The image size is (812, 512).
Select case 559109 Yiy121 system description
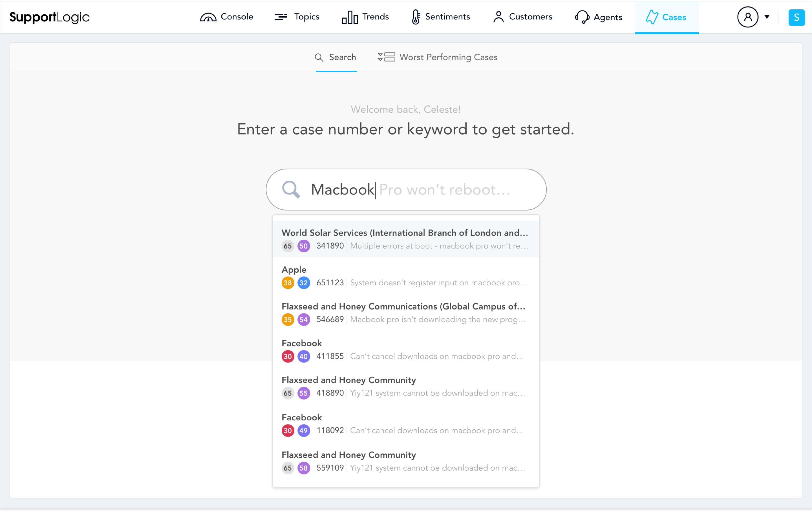pos(420,468)
